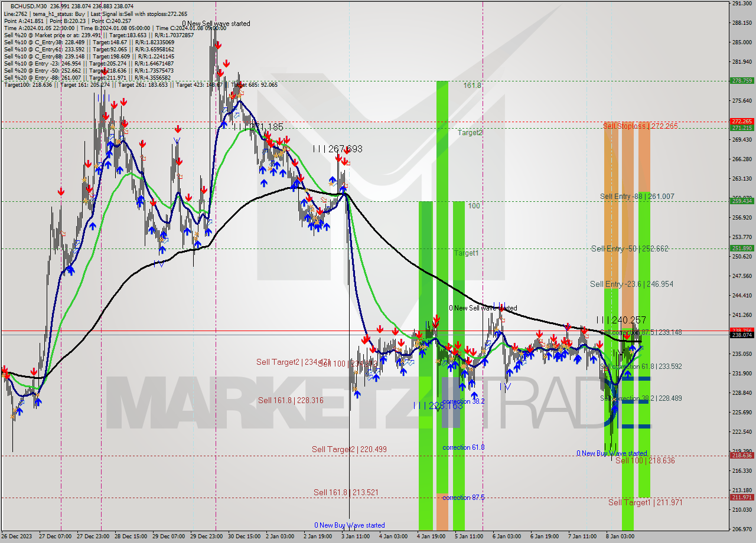
Task: Click the 'Sell Entry -23.6 | 246.954' label
Action: [631, 284]
